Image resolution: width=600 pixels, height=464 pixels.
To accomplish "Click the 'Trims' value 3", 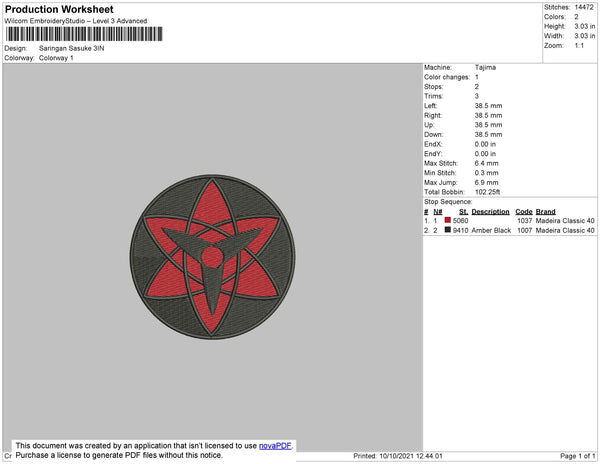I will tap(477, 96).
